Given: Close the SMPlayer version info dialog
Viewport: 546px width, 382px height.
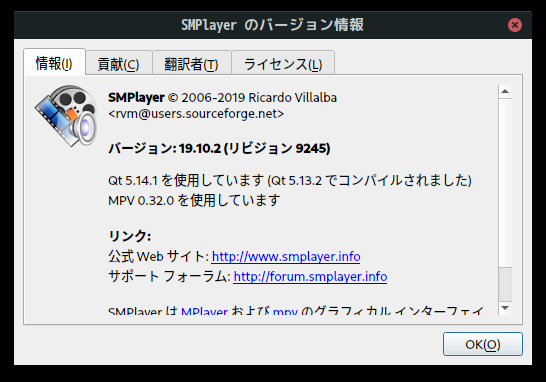Looking at the screenshot, I should point(515,25).
